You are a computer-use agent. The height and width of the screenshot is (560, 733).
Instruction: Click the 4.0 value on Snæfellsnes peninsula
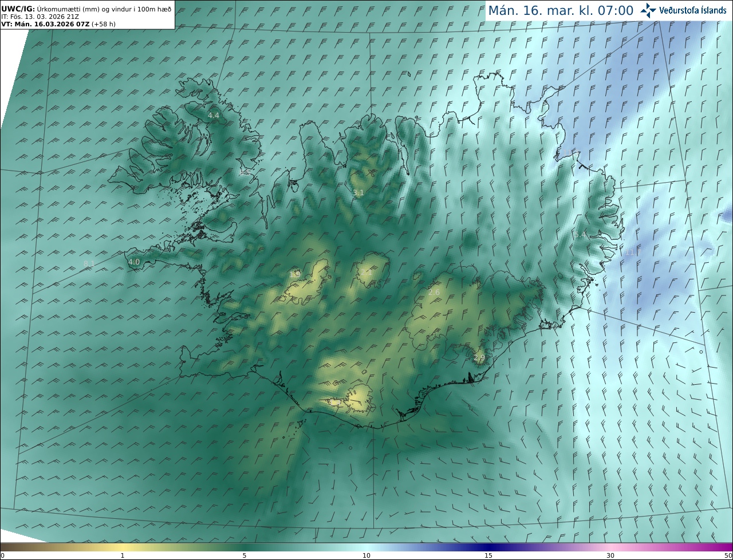pyautogui.click(x=134, y=262)
